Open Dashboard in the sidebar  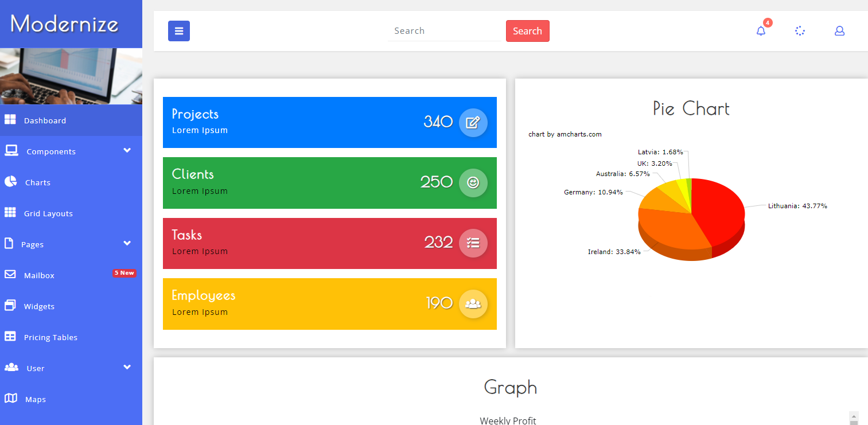(45, 120)
